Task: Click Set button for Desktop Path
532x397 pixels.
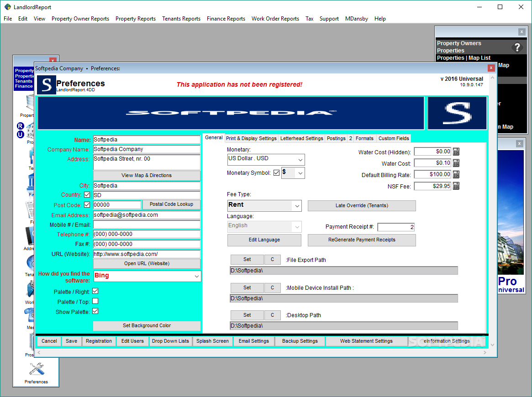Action: [247, 315]
